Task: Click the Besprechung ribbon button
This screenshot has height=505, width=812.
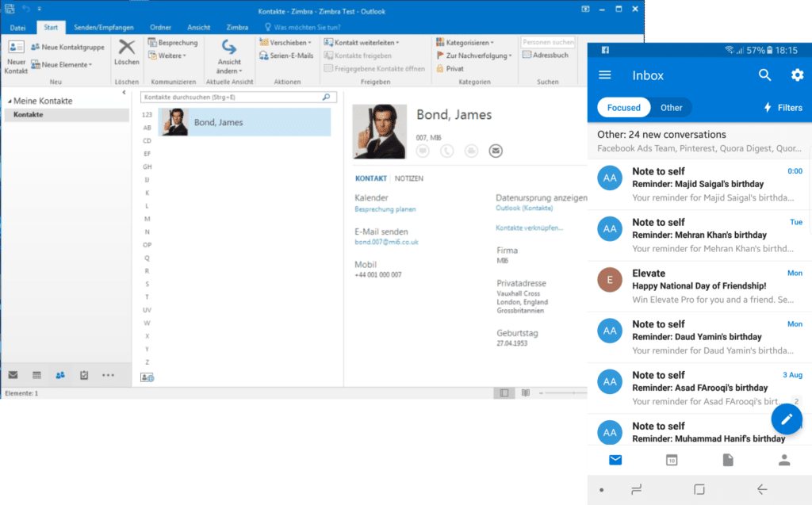Action: click(x=173, y=43)
